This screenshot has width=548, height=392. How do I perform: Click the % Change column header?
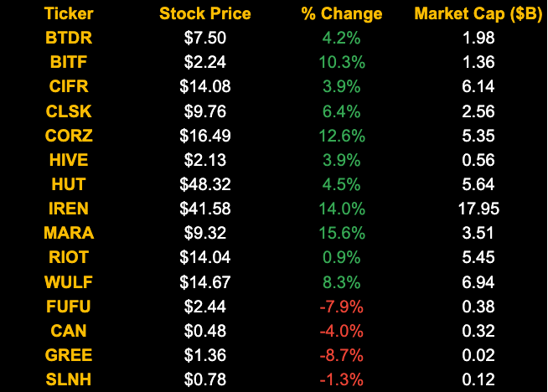pos(341,14)
